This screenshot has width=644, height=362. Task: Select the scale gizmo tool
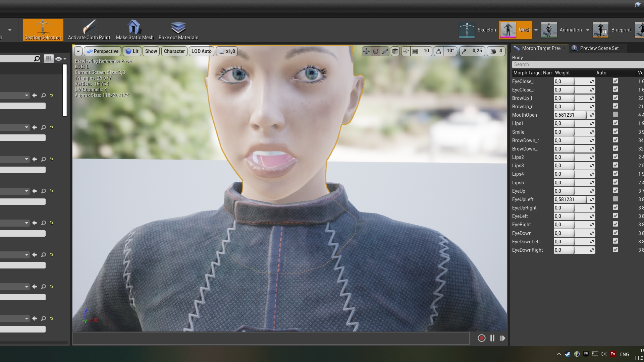[x=385, y=51]
